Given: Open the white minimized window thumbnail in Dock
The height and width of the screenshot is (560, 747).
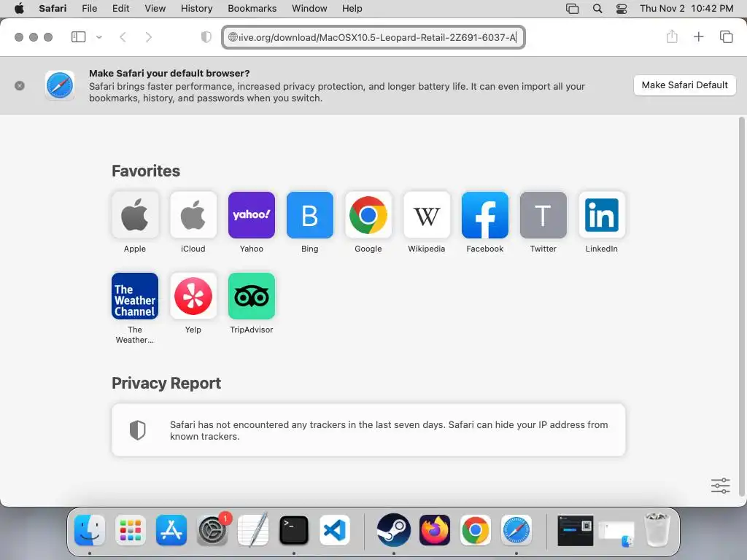Looking at the screenshot, I should click(x=616, y=533).
